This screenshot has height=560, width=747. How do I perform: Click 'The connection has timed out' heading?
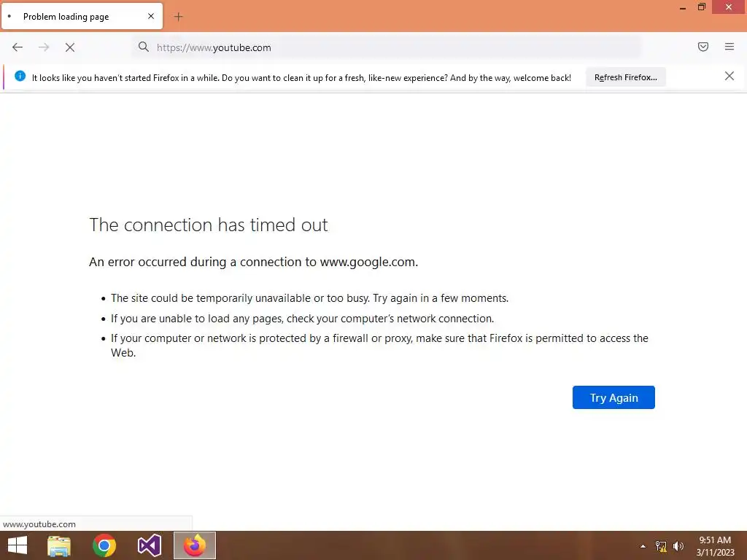click(x=209, y=225)
